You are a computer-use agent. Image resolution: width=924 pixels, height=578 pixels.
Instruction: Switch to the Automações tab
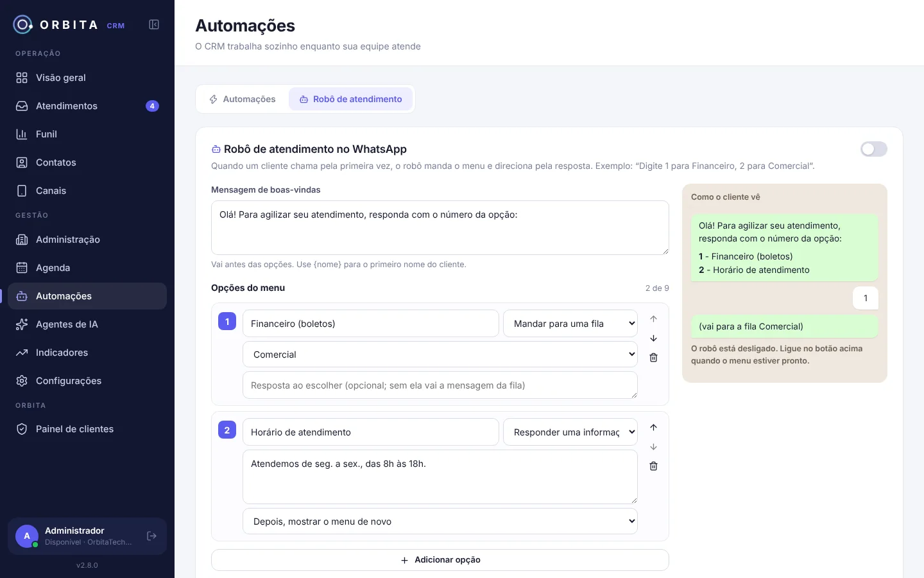click(x=243, y=99)
